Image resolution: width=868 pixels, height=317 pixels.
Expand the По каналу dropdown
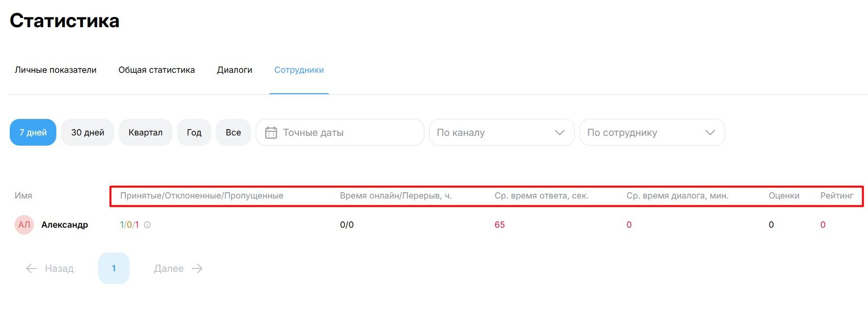tap(501, 133)
